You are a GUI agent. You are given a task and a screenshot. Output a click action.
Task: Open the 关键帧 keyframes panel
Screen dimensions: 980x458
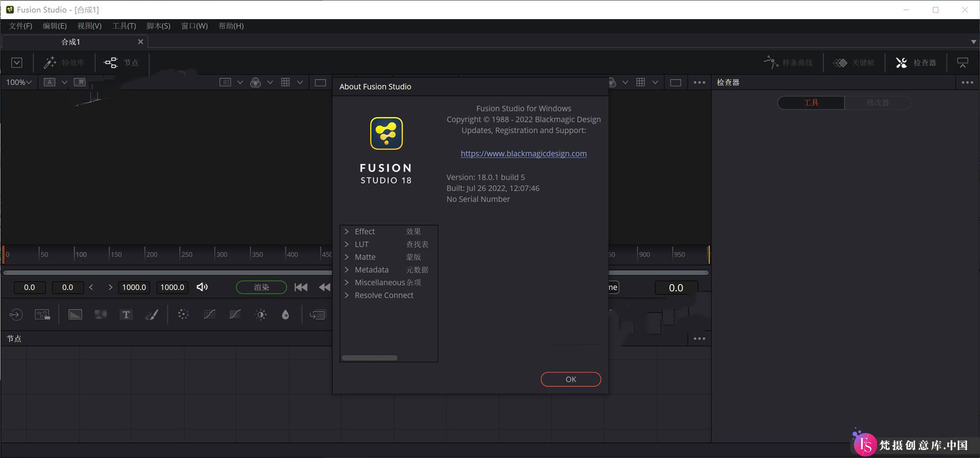[x=854, y=63]
